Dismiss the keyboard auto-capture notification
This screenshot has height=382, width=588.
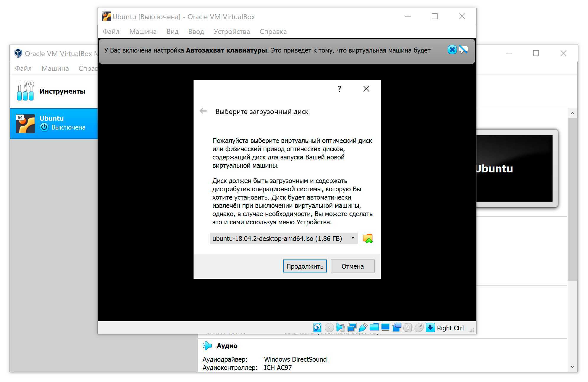tap(452, 50)
